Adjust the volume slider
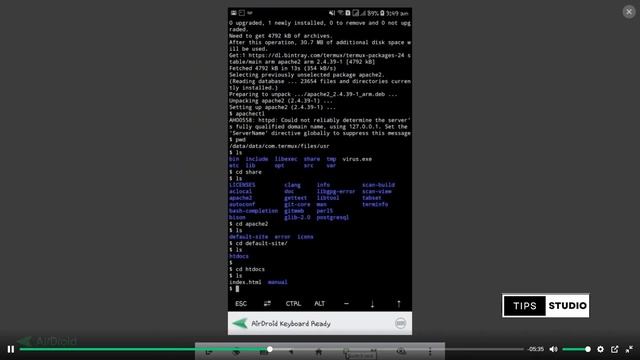This screenshot has width=640, height=360. (576, 349)
